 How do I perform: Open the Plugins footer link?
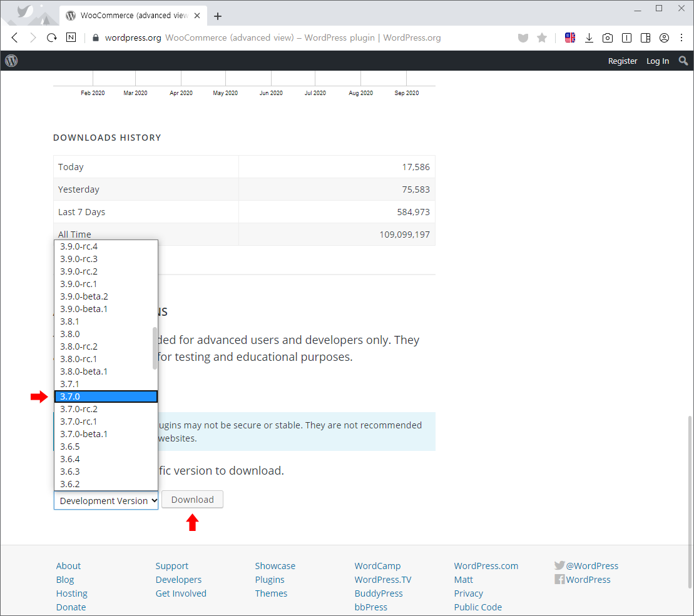tap(270, 579)
